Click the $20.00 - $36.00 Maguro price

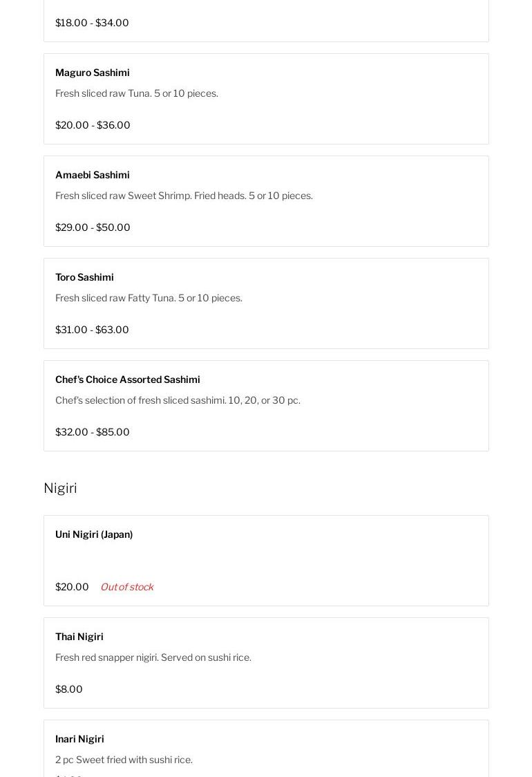tap(93, 125)
